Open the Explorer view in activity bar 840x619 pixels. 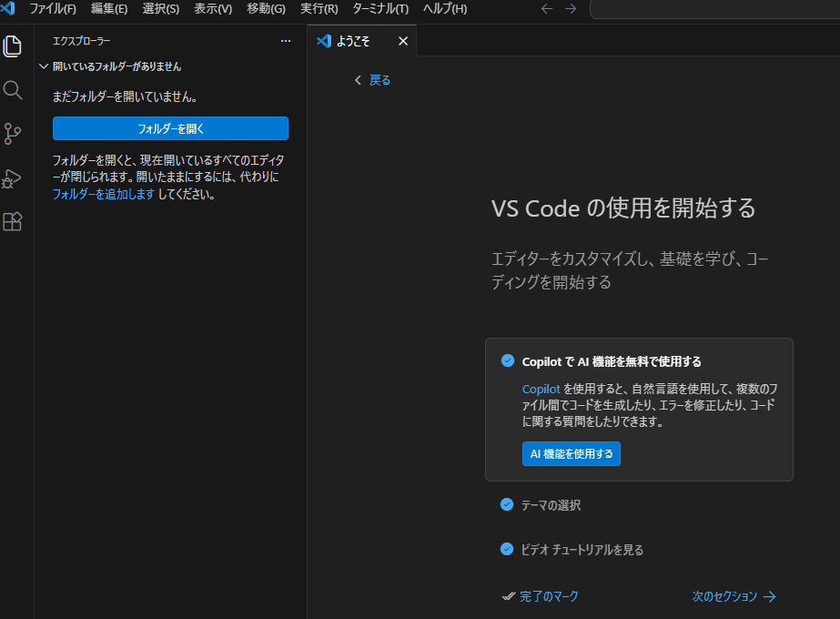coord(13,46)
